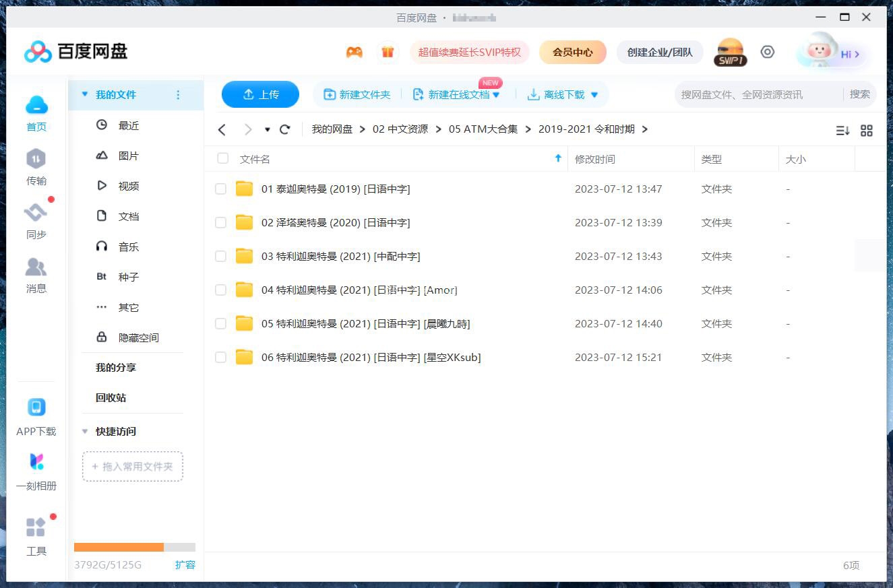Click the search input field for 网盘文件

[741, 94]
